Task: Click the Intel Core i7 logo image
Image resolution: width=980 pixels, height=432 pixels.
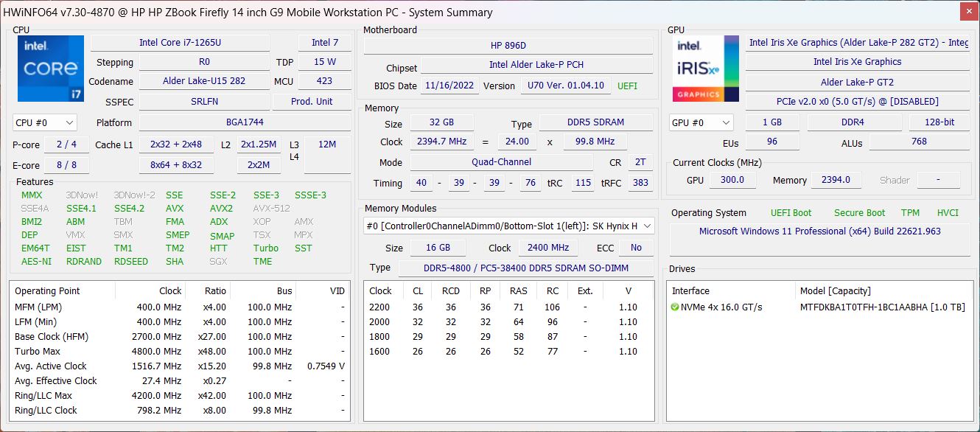Action: (49, 69)
